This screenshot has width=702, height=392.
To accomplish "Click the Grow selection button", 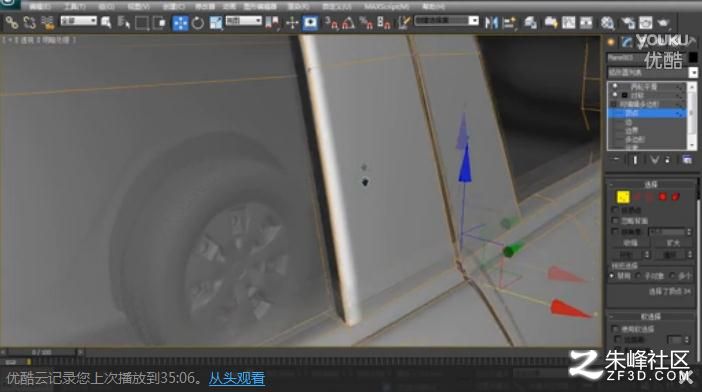I will coord(672,243).
